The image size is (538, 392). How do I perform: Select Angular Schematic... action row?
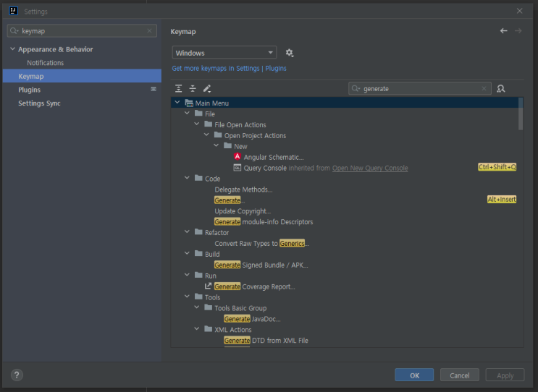[x=273, y=158]
